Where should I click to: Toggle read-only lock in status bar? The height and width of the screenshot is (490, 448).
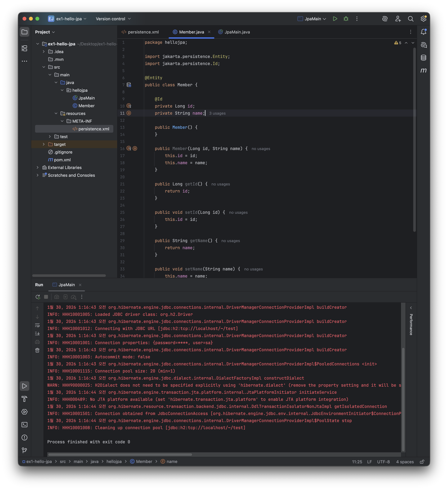[422, 462]
